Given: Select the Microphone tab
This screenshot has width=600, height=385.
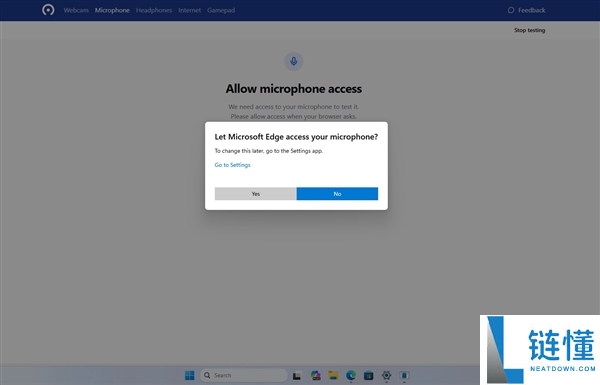Looking at the screenshot, I should pyautogui.click(x=112, y=10).
